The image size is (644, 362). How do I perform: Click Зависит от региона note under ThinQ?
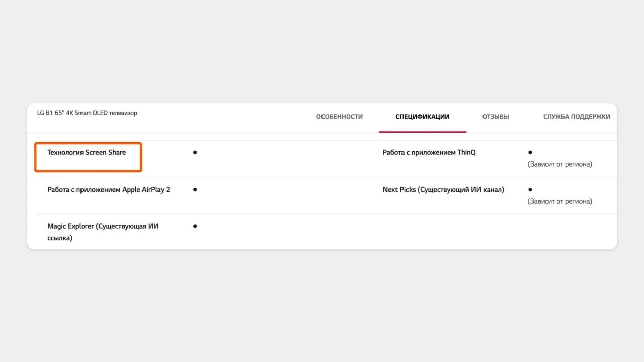[x=560, y=164]
